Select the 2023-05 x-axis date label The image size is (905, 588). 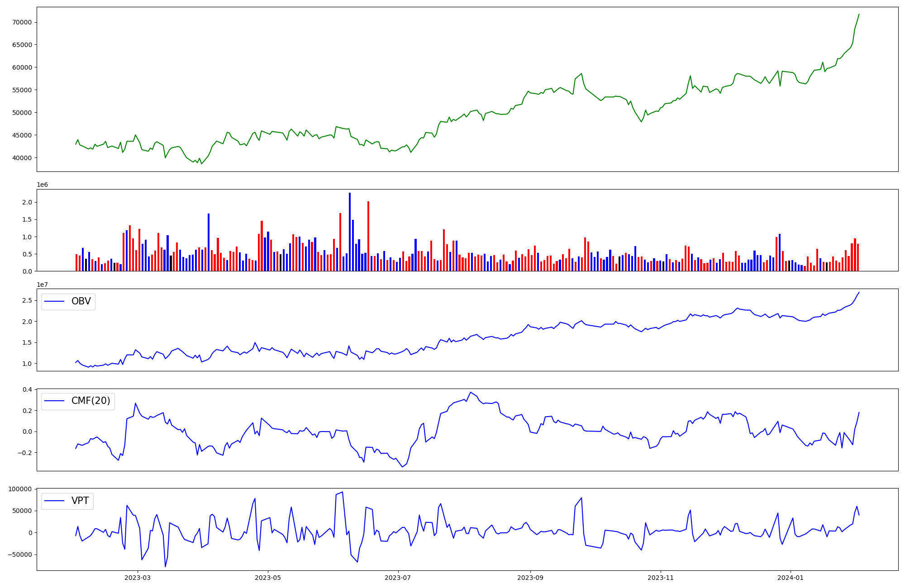click(268, 578)
